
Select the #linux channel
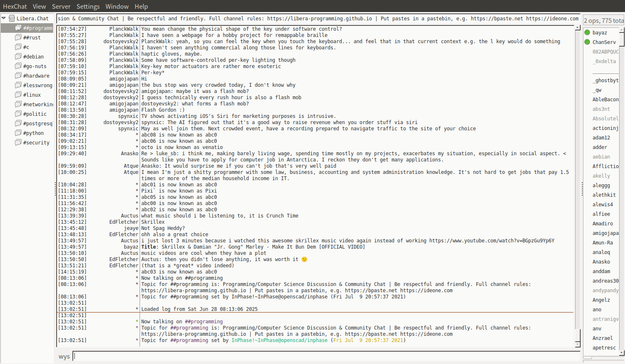pyautogui.click(x=32, y=95)
